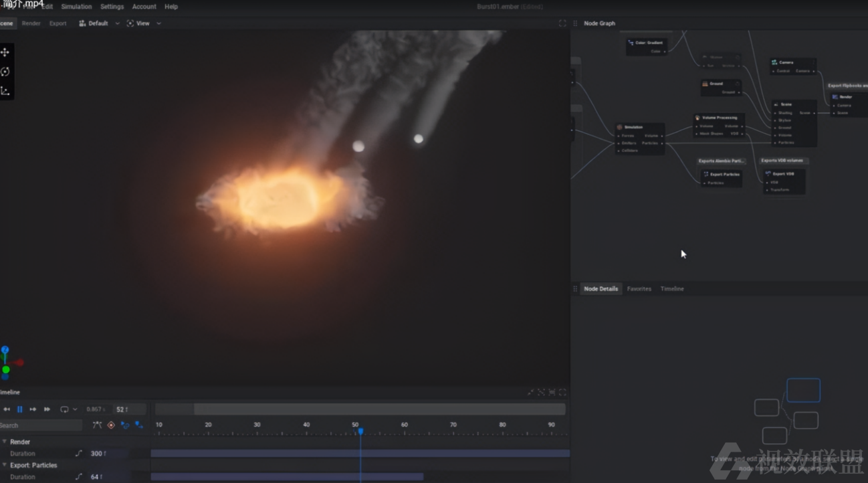The image size is (868, 483).
Task: Click the Exports Alembic Parti... note label
Action: click(722, 161)
